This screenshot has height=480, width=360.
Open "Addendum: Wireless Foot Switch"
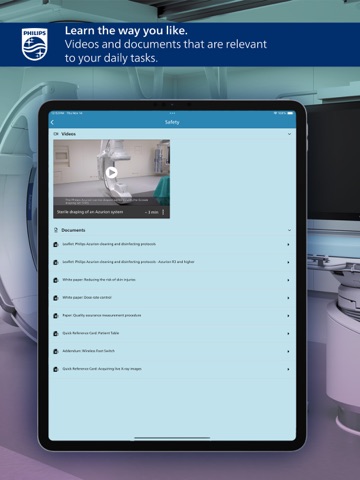tap(89, 351)
